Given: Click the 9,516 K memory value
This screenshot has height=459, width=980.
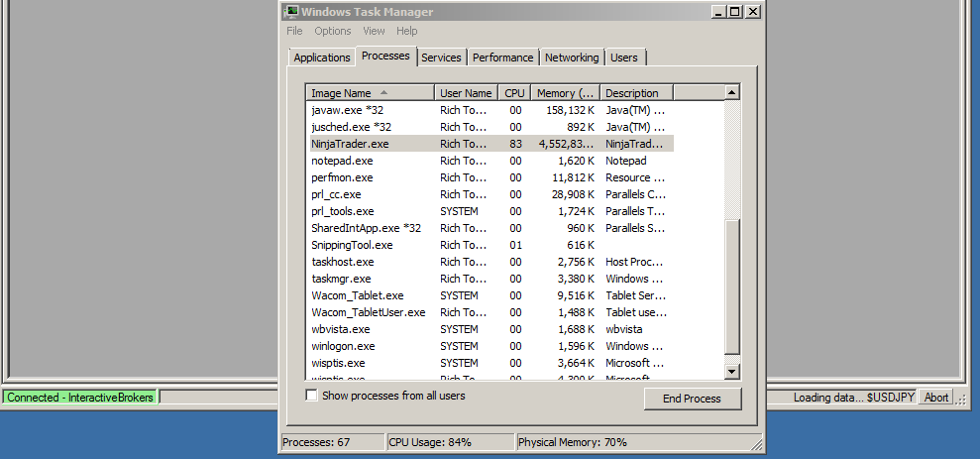Looking at the screenshot, I should pyautogui.click(x=576, y=295).
